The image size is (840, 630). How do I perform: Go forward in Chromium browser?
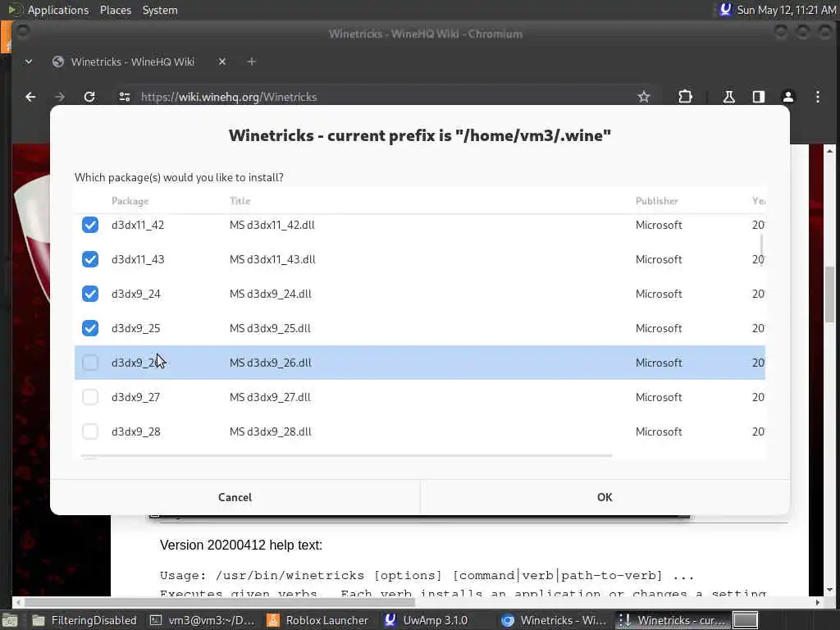(60, 97)
